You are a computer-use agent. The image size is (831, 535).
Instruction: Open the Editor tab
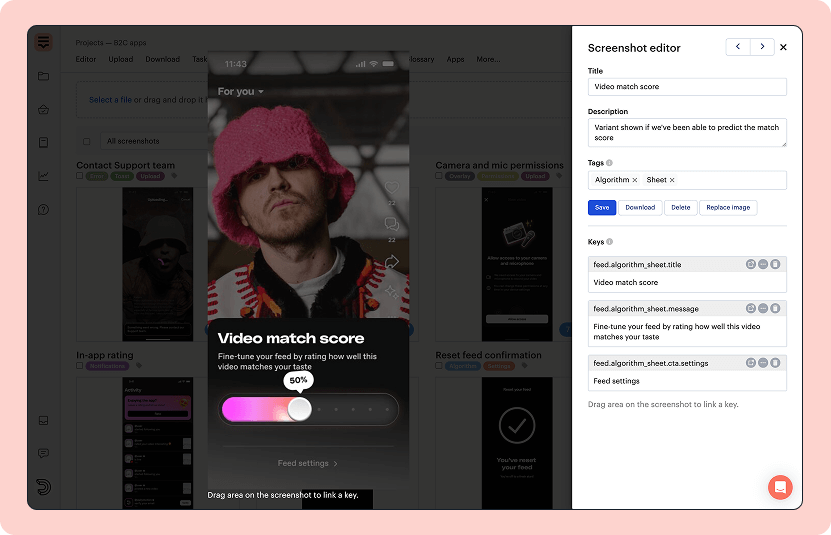click(86, 59)
